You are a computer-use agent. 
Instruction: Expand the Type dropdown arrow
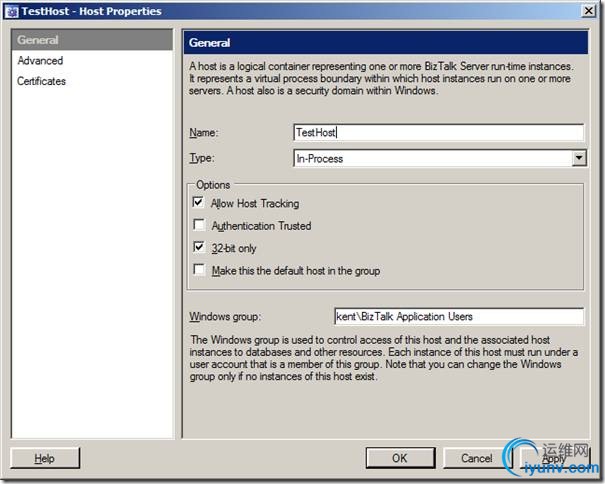click(x=579, y=158)
